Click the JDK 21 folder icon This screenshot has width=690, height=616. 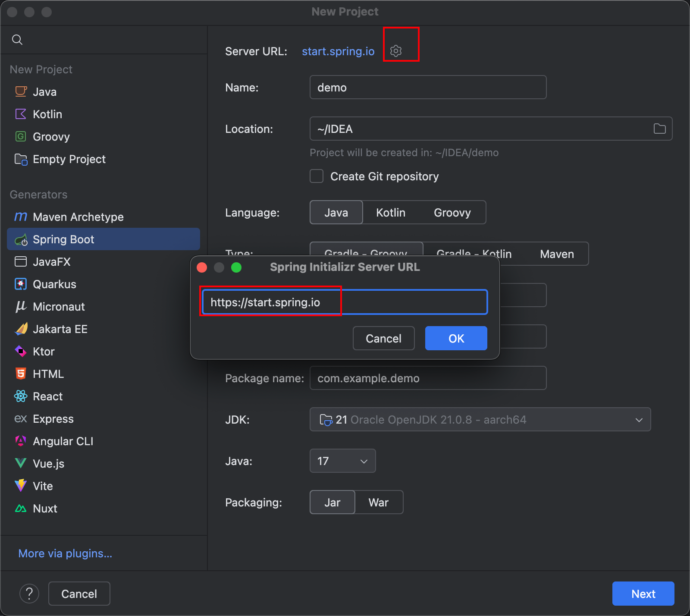[x=326, y=419]
